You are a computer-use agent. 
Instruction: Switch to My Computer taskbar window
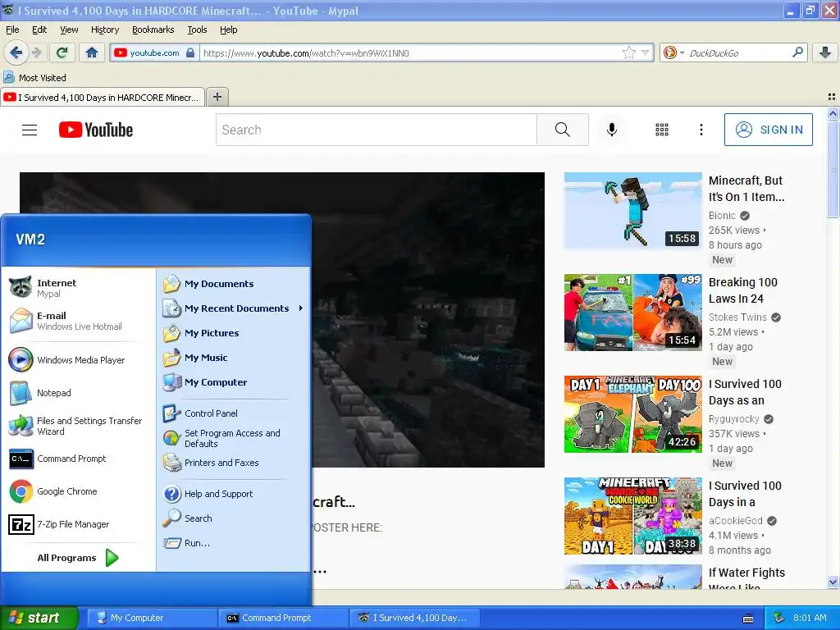pyautogui.click(x=152, y=618)
